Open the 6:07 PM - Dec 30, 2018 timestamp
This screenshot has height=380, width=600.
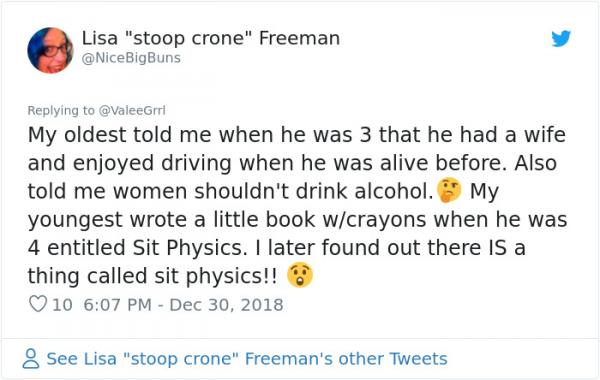[183, 305]
